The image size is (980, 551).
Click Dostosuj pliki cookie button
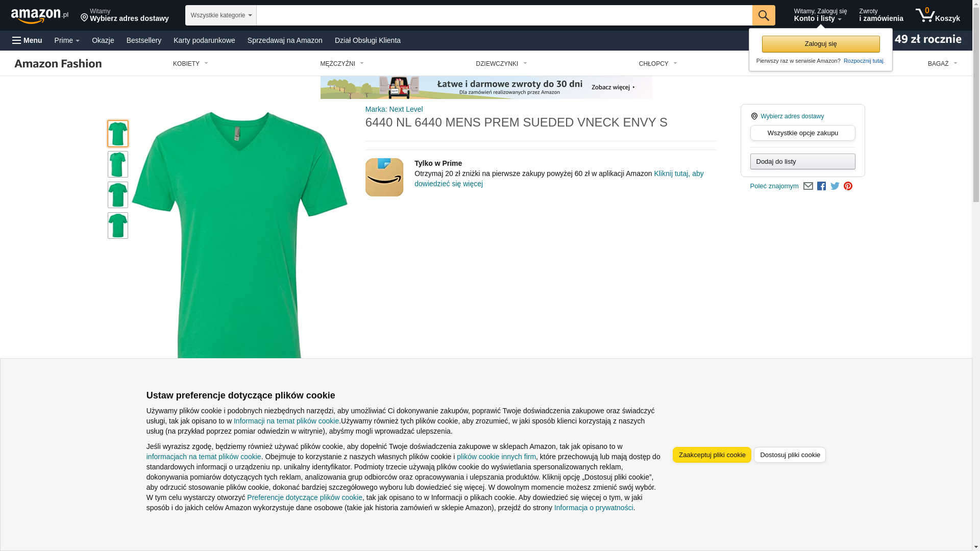(790, 455)
